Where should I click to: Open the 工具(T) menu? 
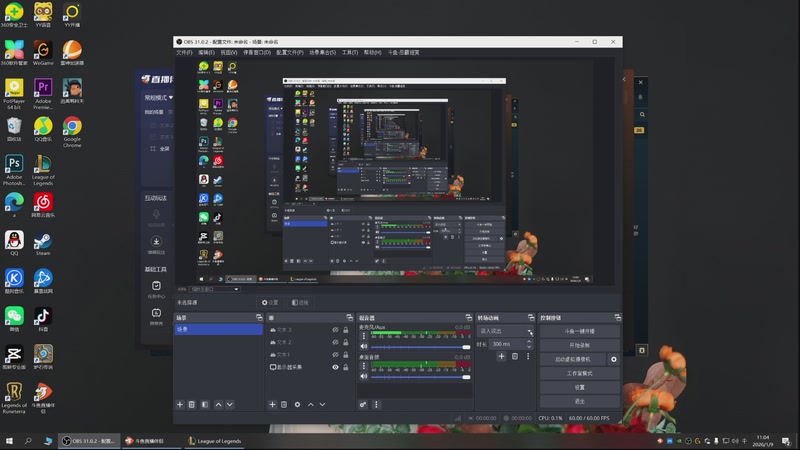[x=350, y=53]
